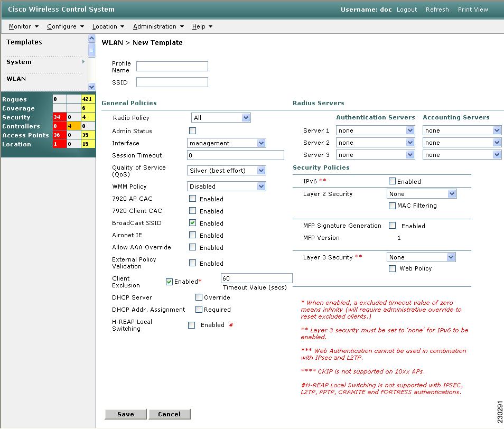
Task: Open the Configure menu
Action: click(x=66, y=26)
